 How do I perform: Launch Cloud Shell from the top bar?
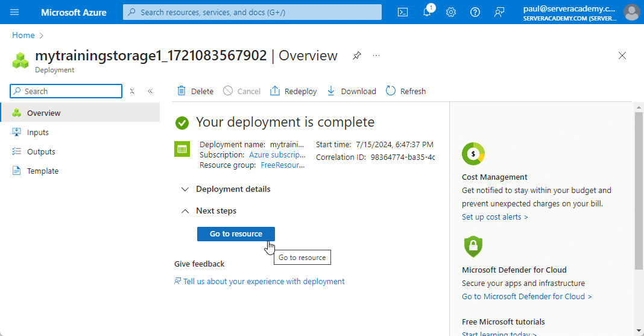pyautogui.click(x=403, y=12)
